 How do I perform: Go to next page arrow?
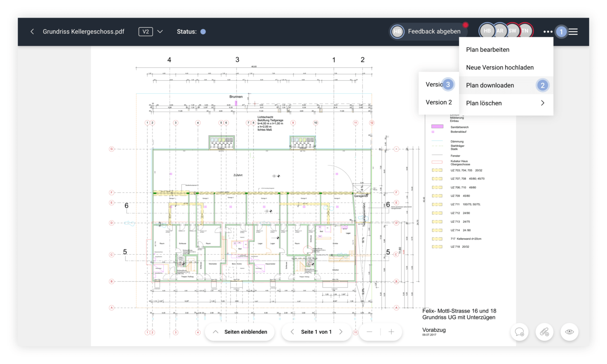[x=341, y=332]
